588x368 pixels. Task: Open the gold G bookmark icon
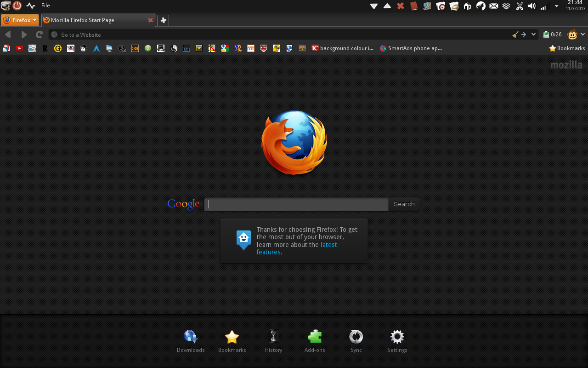click(x=58, y=48)
